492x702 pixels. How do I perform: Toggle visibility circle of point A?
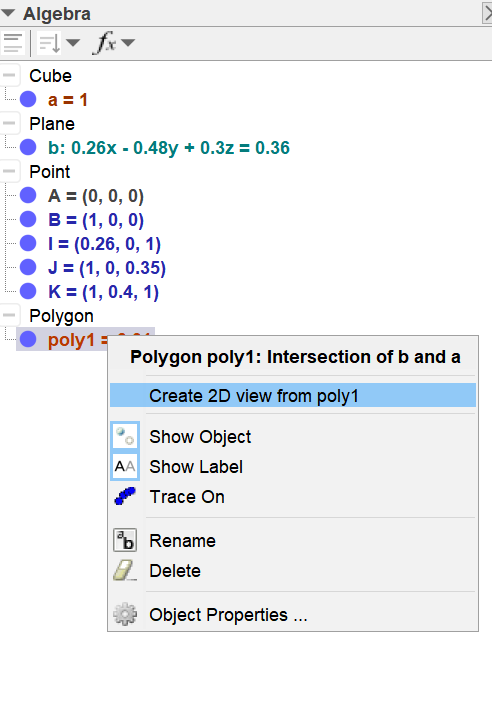[28, 195]
